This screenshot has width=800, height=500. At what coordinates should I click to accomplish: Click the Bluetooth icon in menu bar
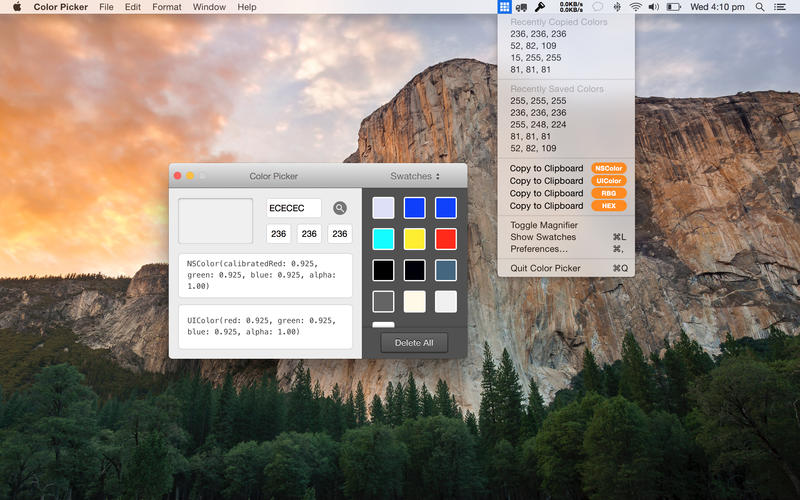click(616, 7)
